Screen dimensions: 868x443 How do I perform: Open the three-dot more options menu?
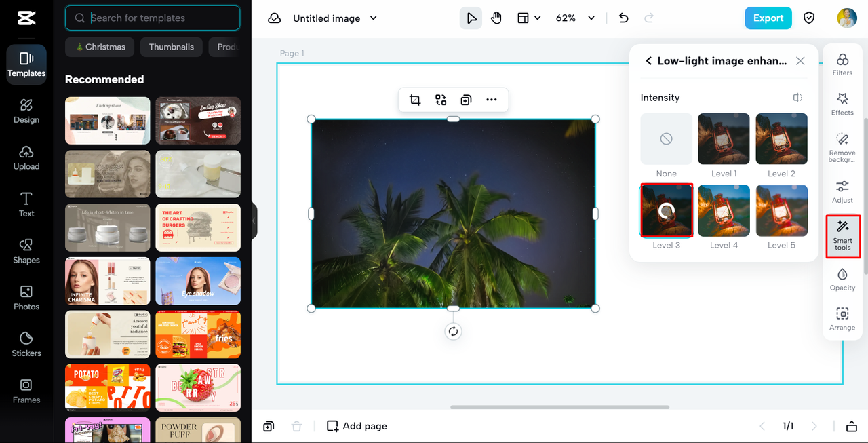click(x=492, y=100)
